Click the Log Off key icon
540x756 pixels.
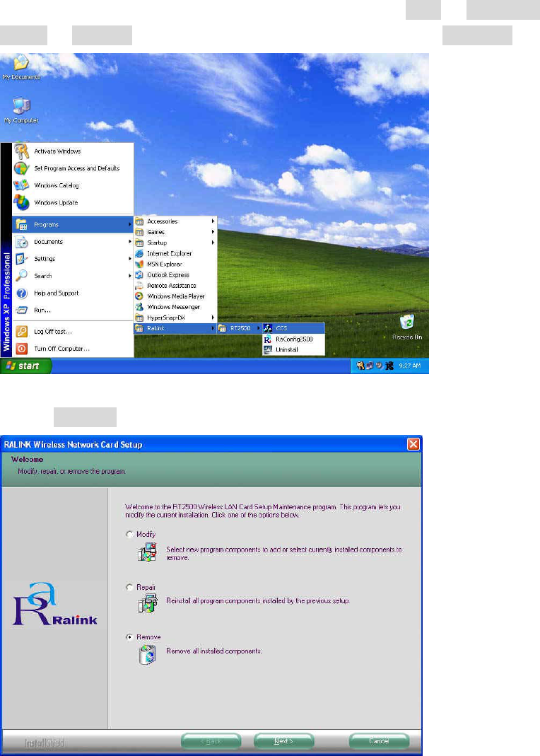click(x=22, y=332)
